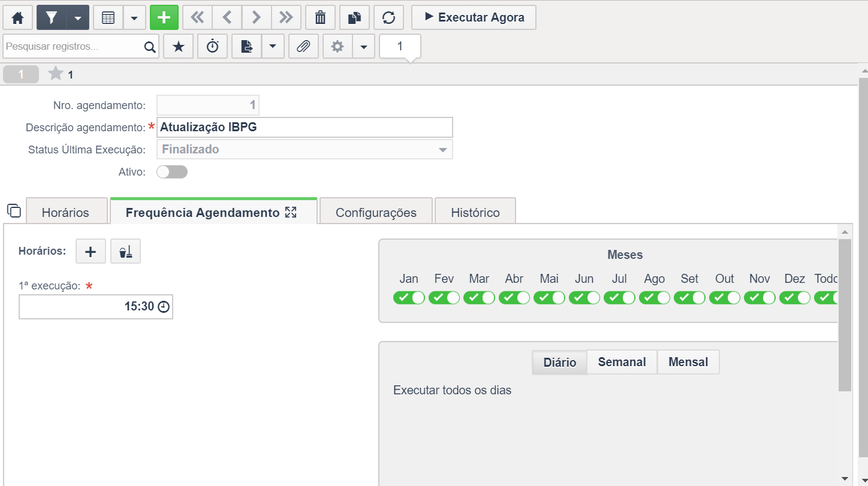Open Status Última Execução dropdown
868x486 pixels.
coord(305,149)
